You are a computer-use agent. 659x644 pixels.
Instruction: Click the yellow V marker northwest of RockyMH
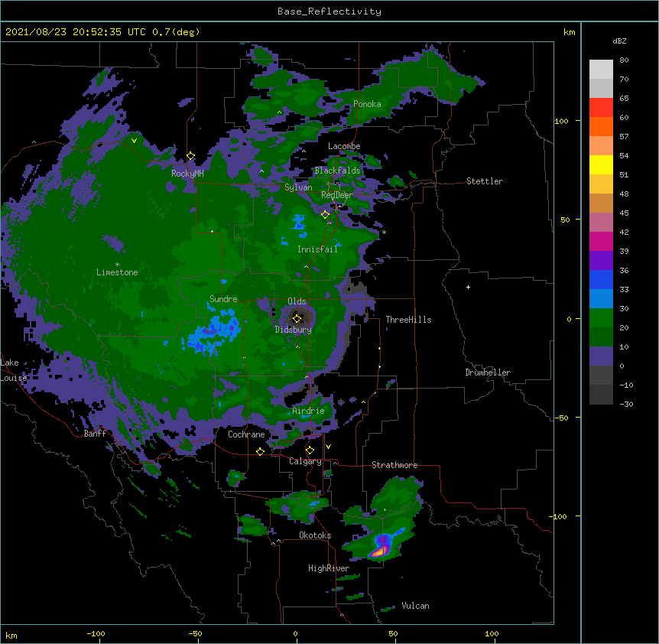click(x=134, y=141)
